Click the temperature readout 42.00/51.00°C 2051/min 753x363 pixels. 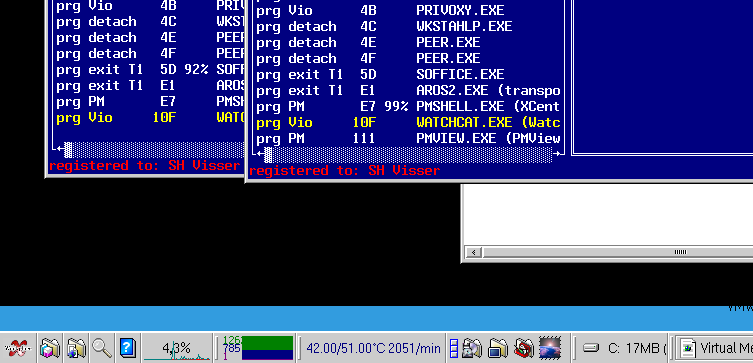[x=373, y=348]
